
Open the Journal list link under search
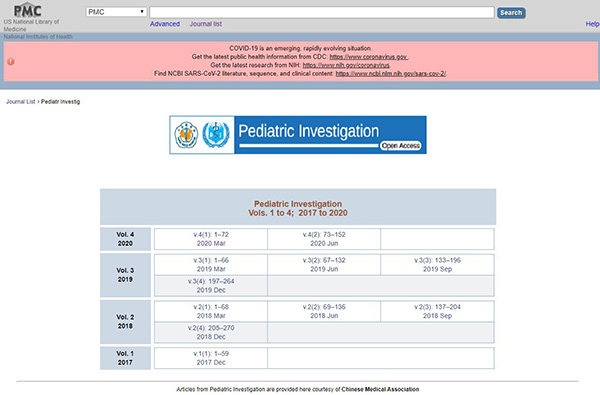pyautogui.click(x=205, y=24)
